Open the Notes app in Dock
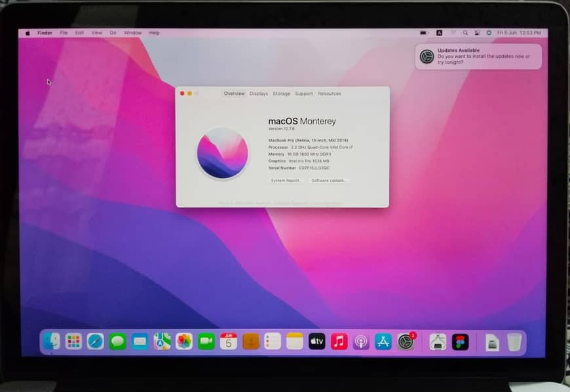Image resolution: width=570 pixels, height=392 pixels. [295, 342]
